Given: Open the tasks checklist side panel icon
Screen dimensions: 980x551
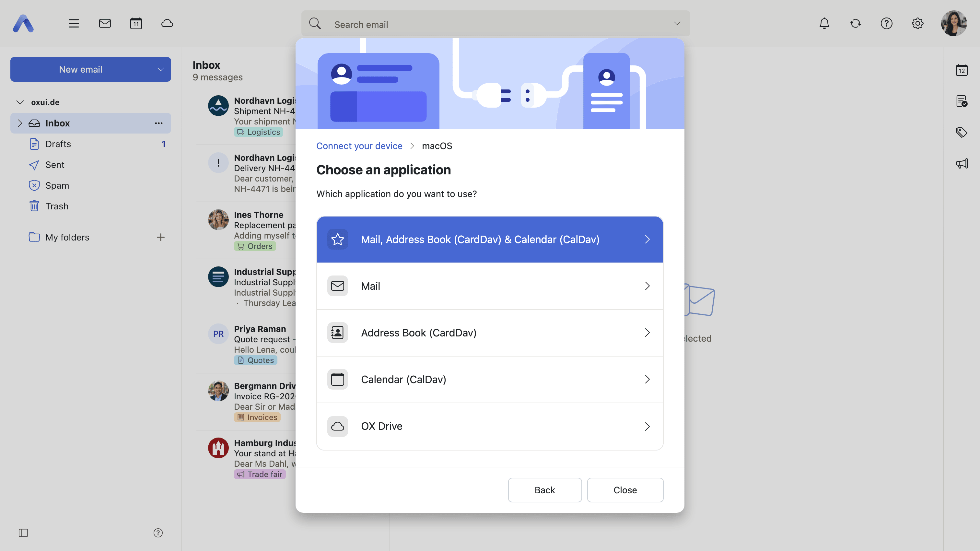Looking at the screenshot, I should 961,101.
